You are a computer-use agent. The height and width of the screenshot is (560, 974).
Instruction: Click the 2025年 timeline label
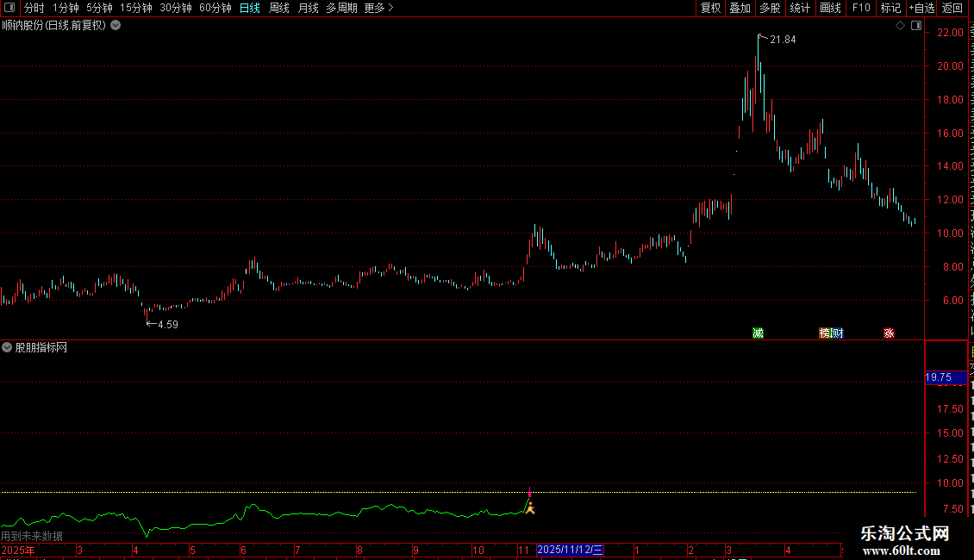pos(18,550)
